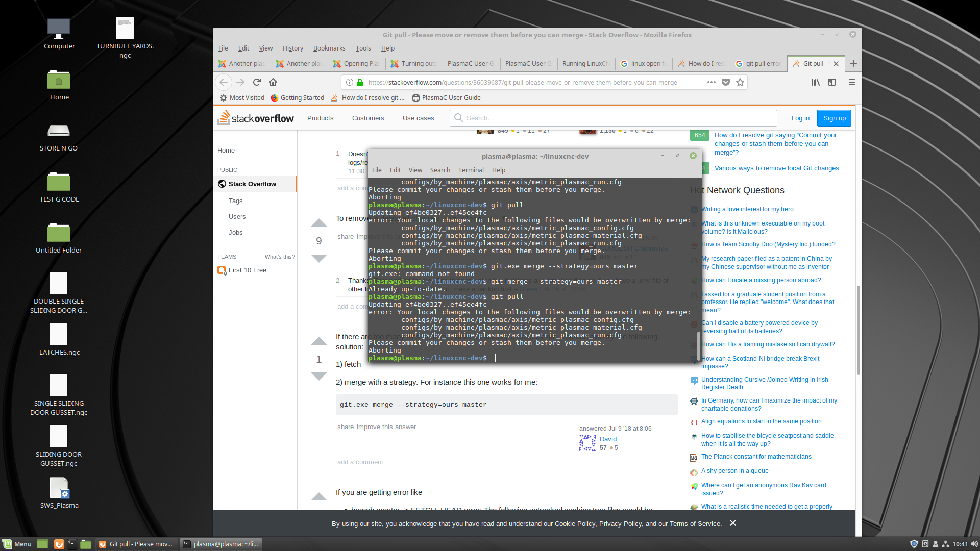Click the Firefox reload page icon

tap(257, 82)
